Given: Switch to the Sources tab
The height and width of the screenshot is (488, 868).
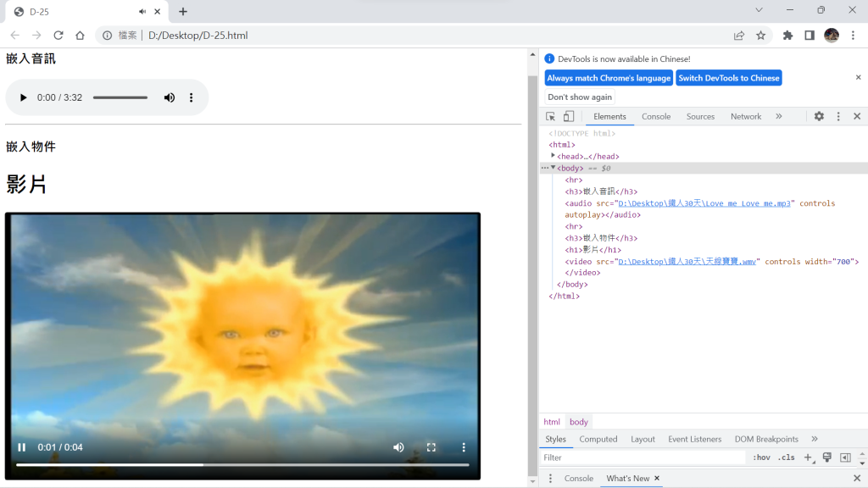Looking at the screenshot, I should (700, 117).
